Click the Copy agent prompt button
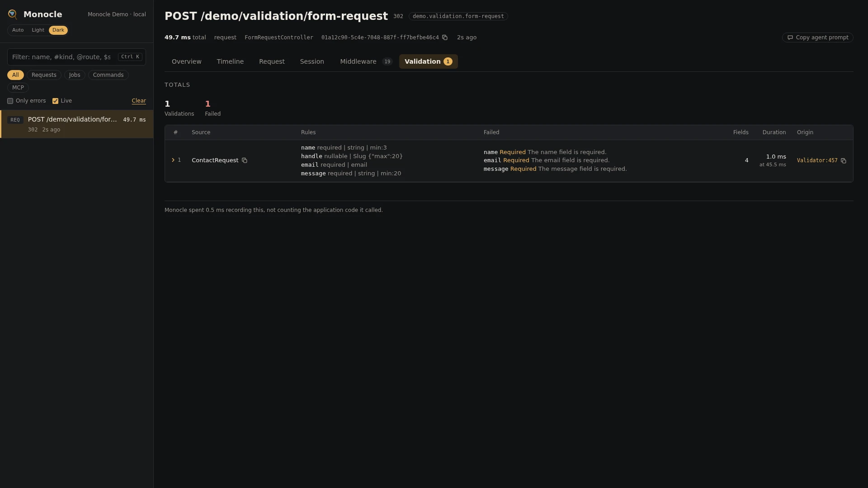 tap(817, 38)
